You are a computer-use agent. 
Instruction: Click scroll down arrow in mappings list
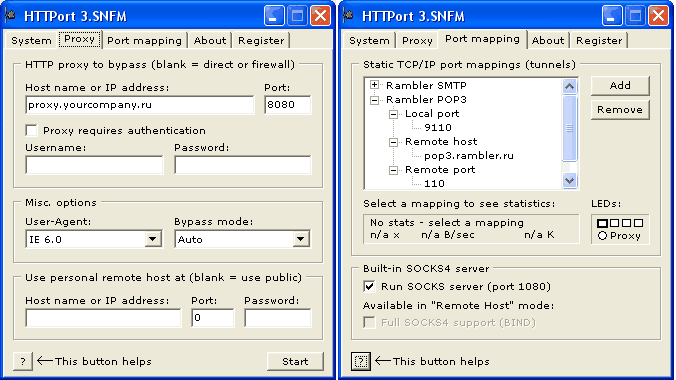coord(569,180)
